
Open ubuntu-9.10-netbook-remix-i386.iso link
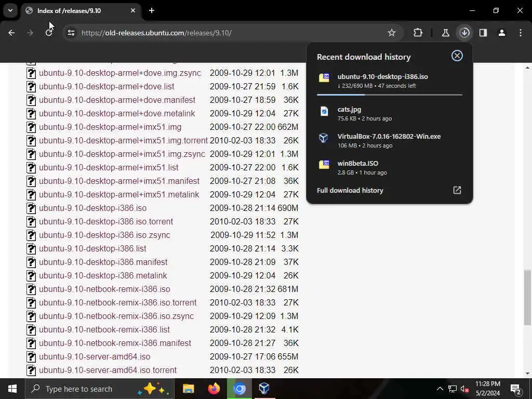point(104,289)
